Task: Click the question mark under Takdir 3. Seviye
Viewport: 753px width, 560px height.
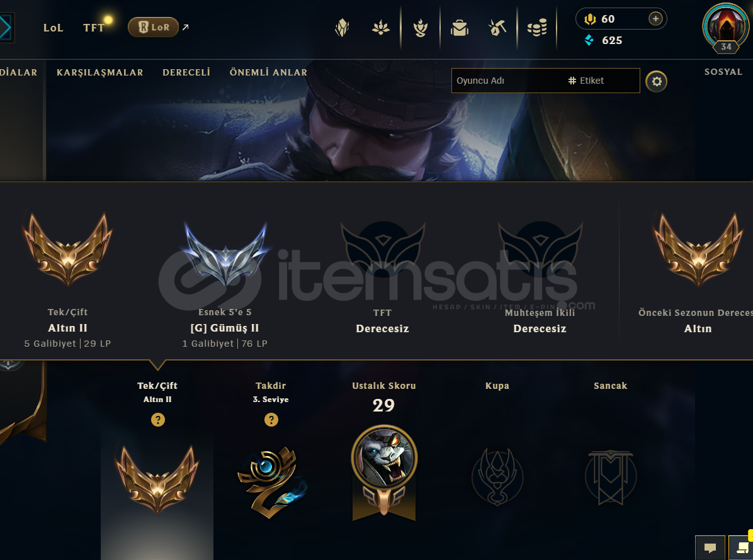Action: pyautogui.click(x=271, y=420)
